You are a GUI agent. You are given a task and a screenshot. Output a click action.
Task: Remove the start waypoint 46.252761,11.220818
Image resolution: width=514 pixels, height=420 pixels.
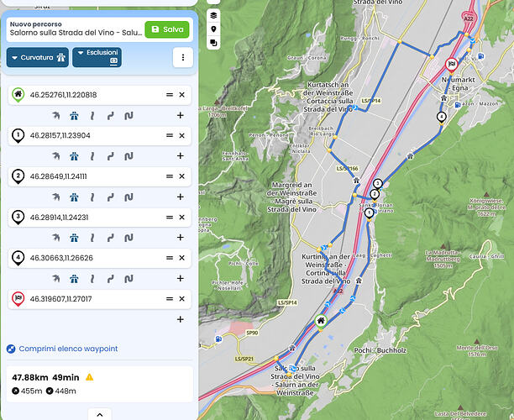182,95
